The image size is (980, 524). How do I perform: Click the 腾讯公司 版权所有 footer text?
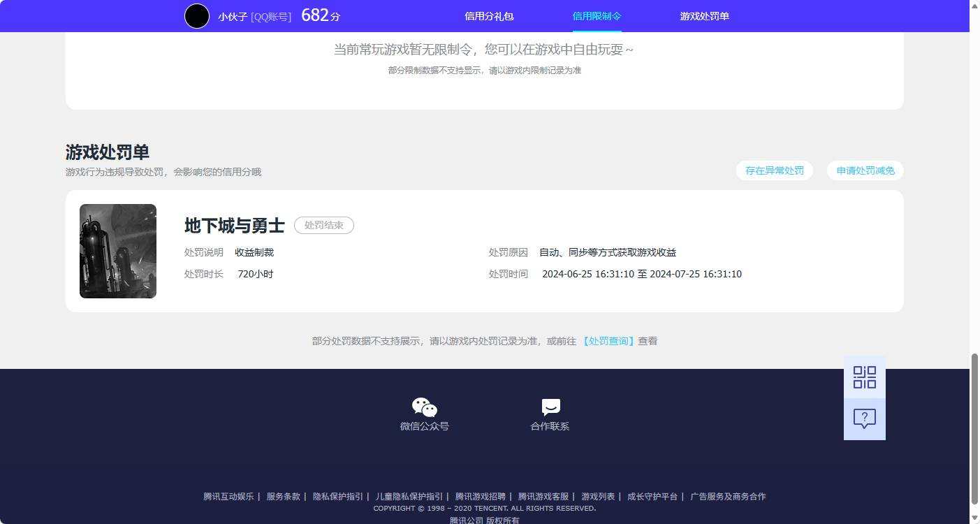485,520
